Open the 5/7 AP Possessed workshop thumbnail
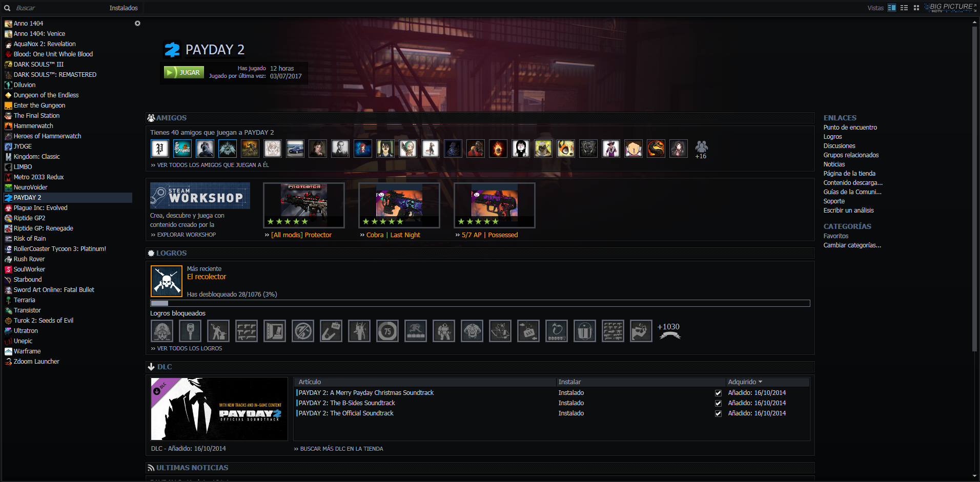Image resolution: width=980 pixels, height=482 pixels. [x=495, y=205]
